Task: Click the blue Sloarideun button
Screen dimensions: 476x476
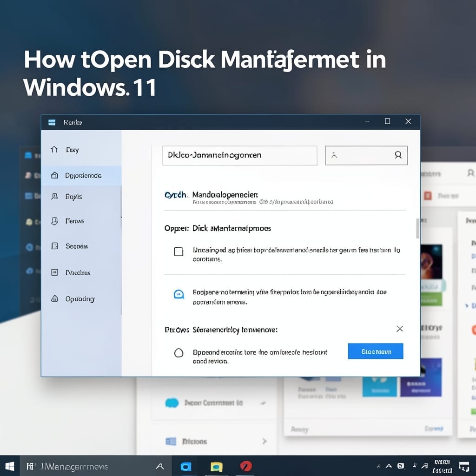Action: coord(376,351)
